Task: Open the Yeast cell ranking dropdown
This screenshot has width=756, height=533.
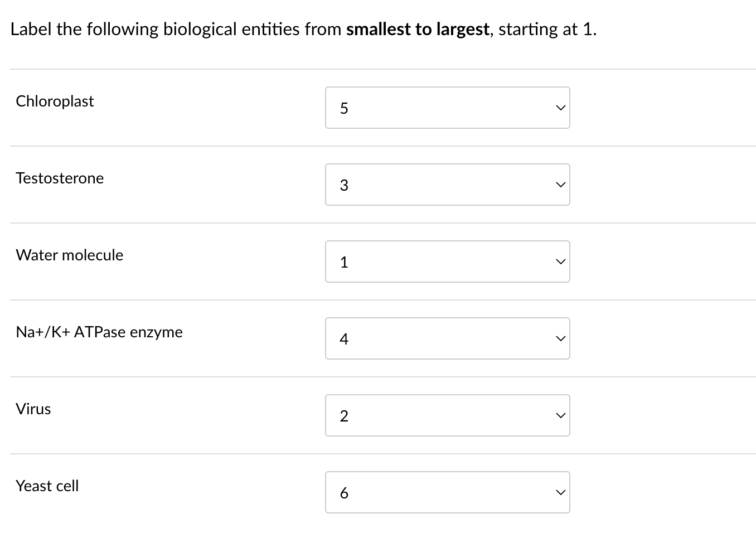Action: [x=447, y=492]
